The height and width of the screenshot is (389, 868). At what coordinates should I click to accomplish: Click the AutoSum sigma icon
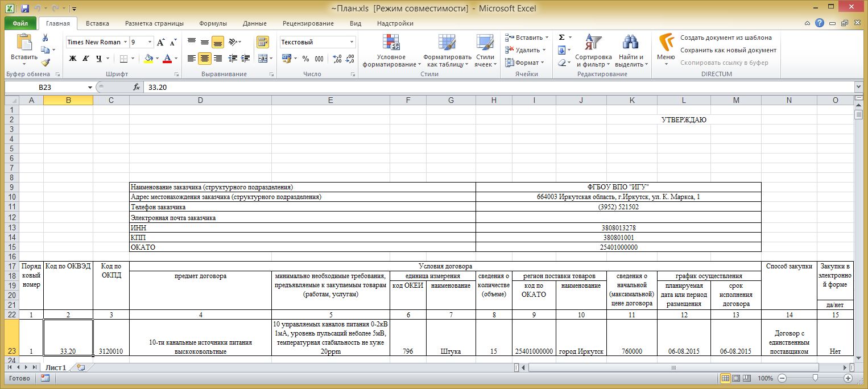point(561,38)
